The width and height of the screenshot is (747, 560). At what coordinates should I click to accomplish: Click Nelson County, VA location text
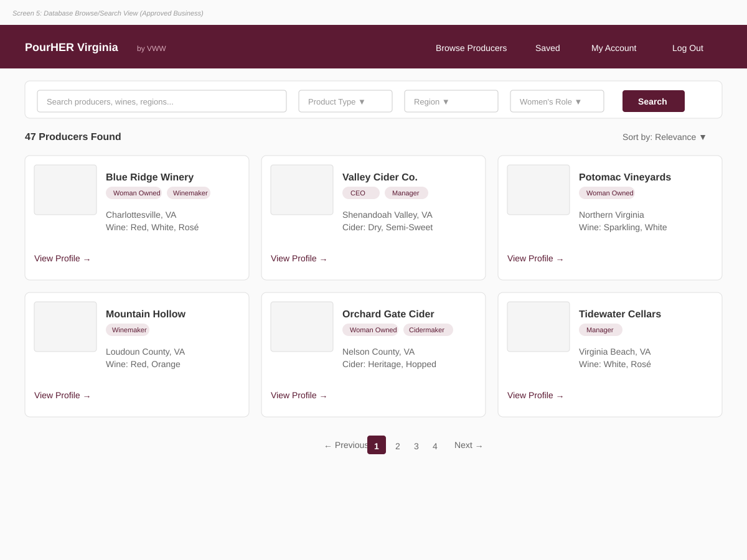(x=378, y=352)
